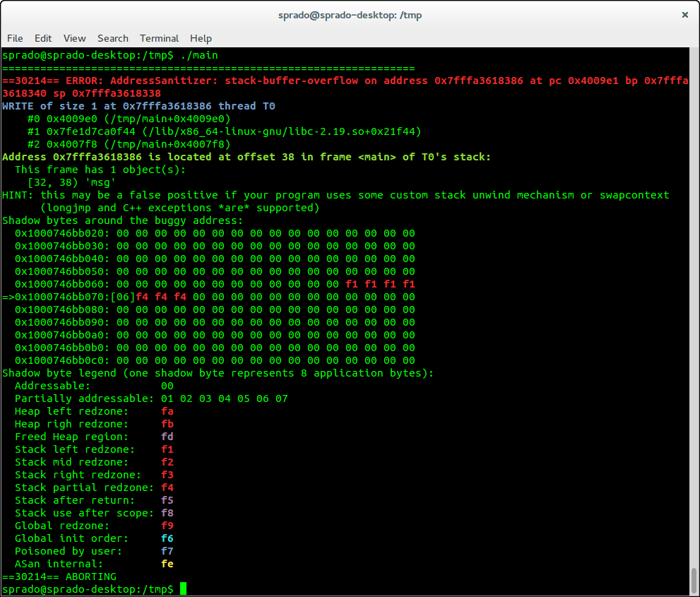Open the View menu
This screenshot has width=700, height=597.
click(74, 38)
